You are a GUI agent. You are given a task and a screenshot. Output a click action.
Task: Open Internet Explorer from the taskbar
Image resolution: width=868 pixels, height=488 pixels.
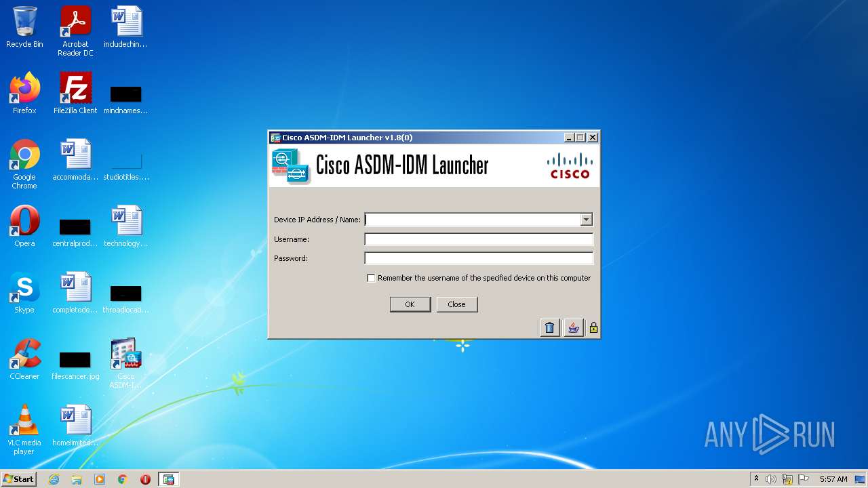pos(54,479)
